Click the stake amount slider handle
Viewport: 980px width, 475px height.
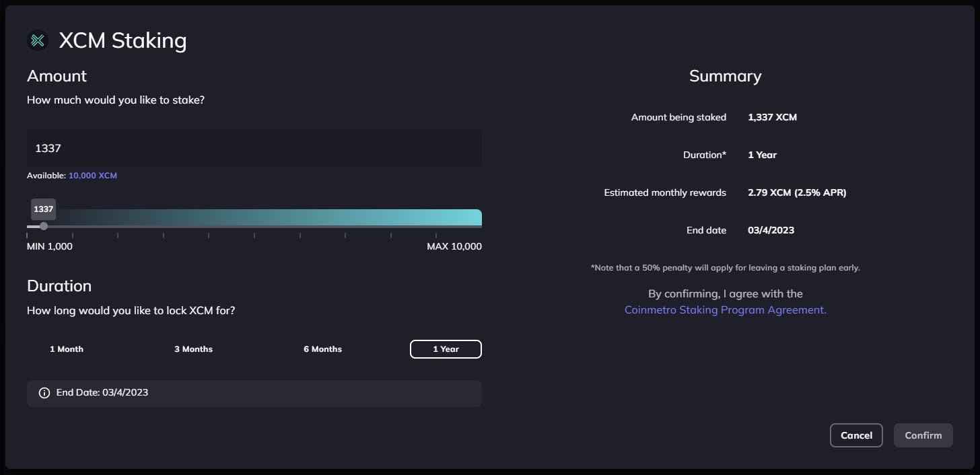point(44,226)
